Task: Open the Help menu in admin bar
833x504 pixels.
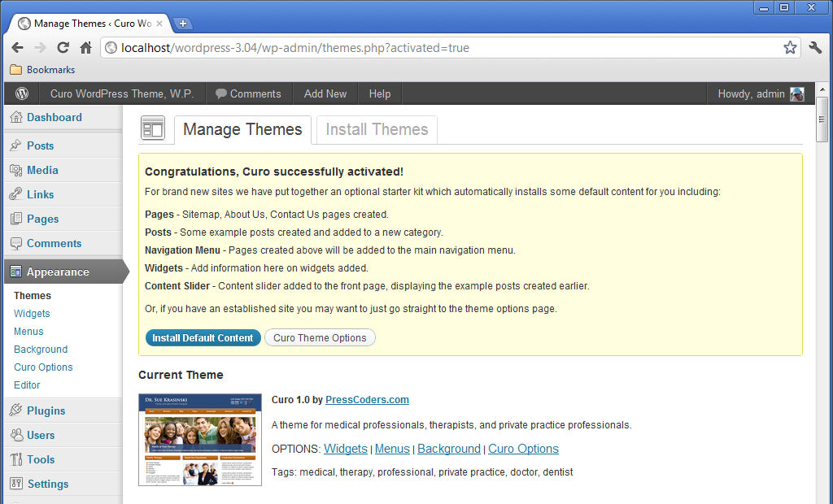Action: click(379, 93)
